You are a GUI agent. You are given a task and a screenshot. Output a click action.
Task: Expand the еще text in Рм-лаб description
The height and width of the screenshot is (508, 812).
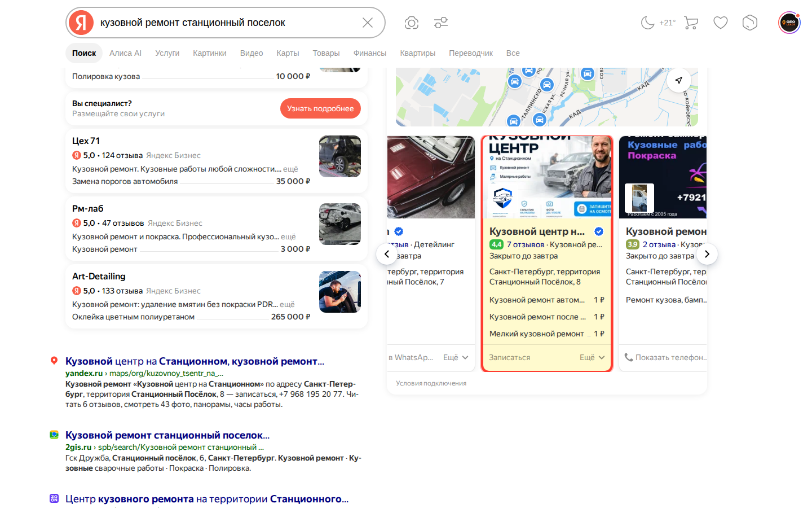[x=288, y=237]
